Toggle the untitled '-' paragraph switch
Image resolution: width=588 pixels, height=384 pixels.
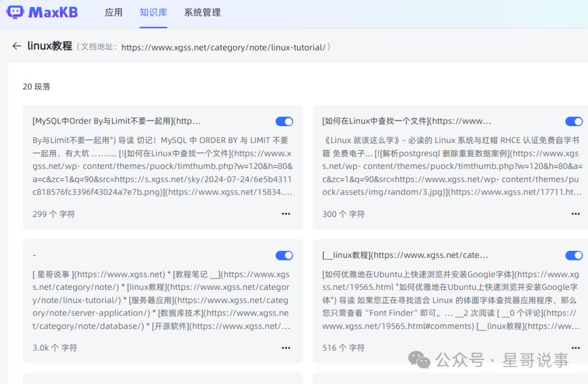click(x=284, y=256)
